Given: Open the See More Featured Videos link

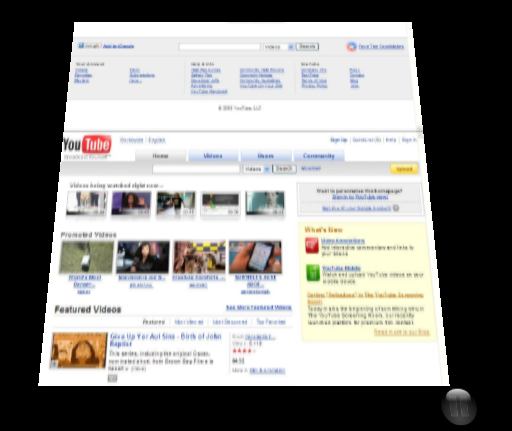Looking at the screenshot, I should [x=259, y=307].
